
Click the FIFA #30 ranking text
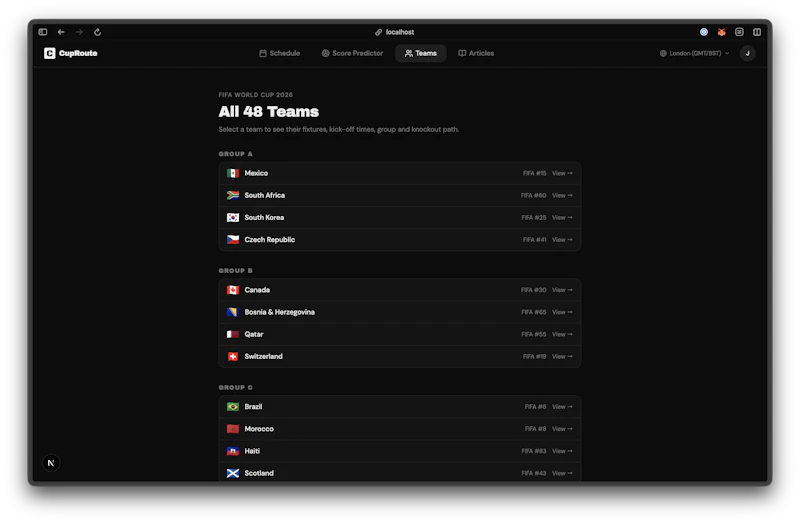[533, 290]
